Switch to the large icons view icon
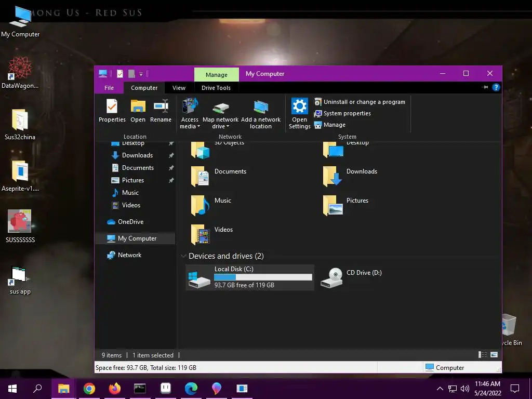532x399 pixels. (494, 354)
